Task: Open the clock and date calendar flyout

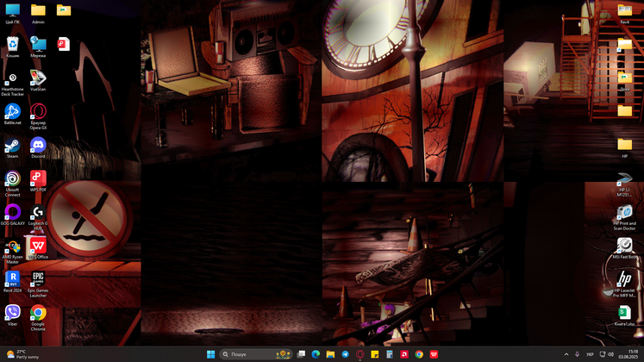Action: [628, 354]
